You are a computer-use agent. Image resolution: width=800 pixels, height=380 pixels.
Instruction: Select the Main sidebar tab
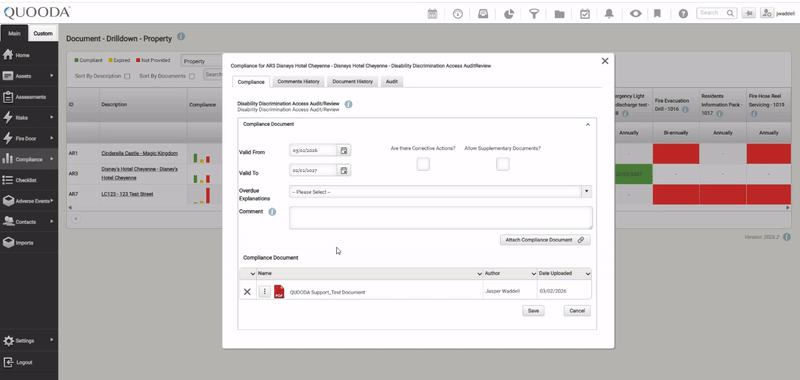(x=14, y=33)
